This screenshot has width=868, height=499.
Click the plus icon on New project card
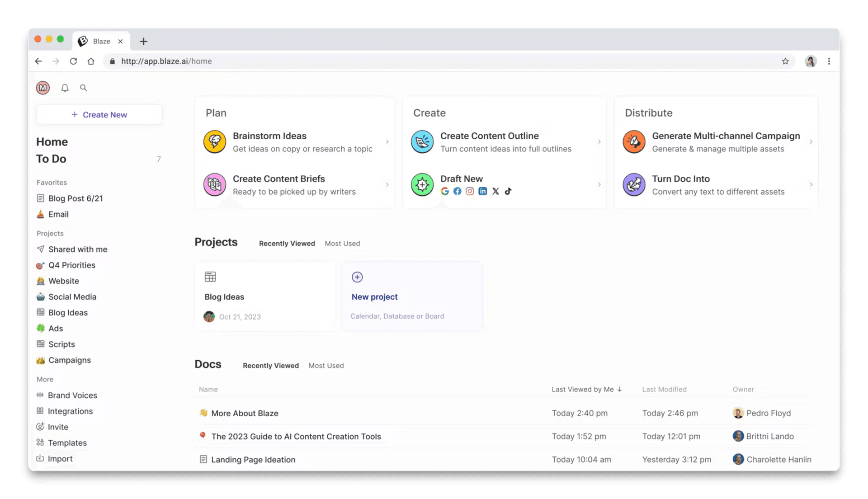coord(357,277)
